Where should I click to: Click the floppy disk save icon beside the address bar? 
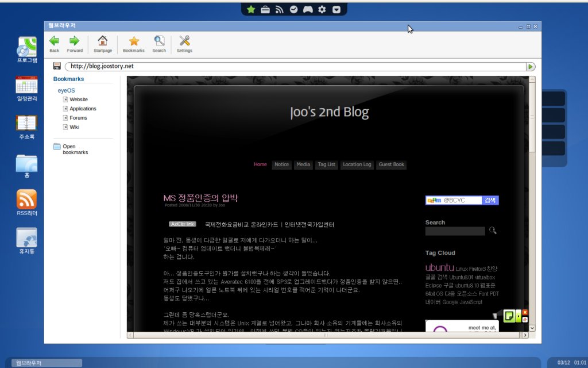click(57, 66)
